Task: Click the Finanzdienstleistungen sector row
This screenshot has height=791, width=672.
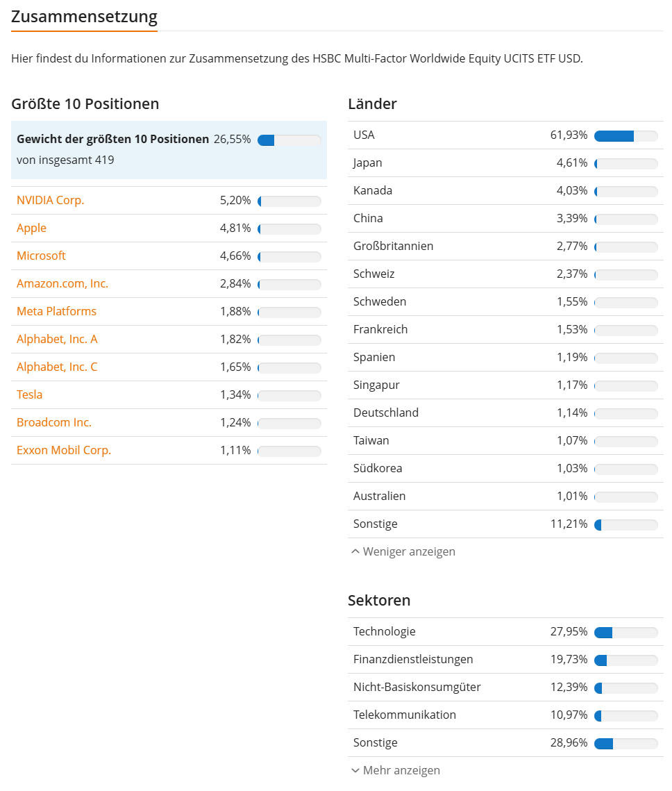Action: (x=505, y=659)
